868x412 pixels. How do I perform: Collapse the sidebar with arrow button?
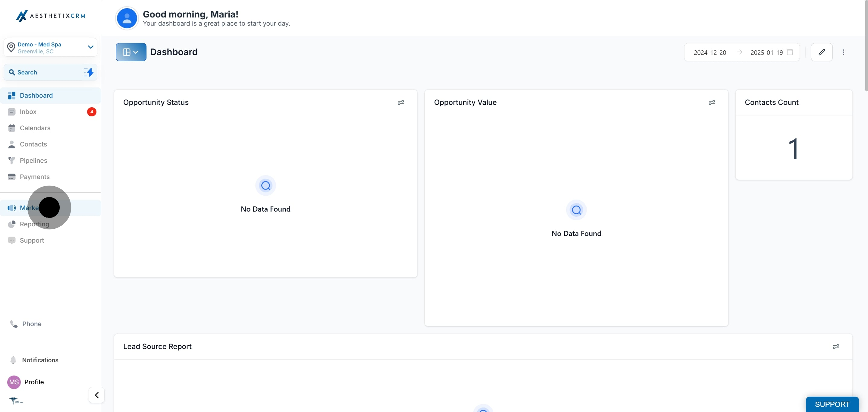point(97,395)
